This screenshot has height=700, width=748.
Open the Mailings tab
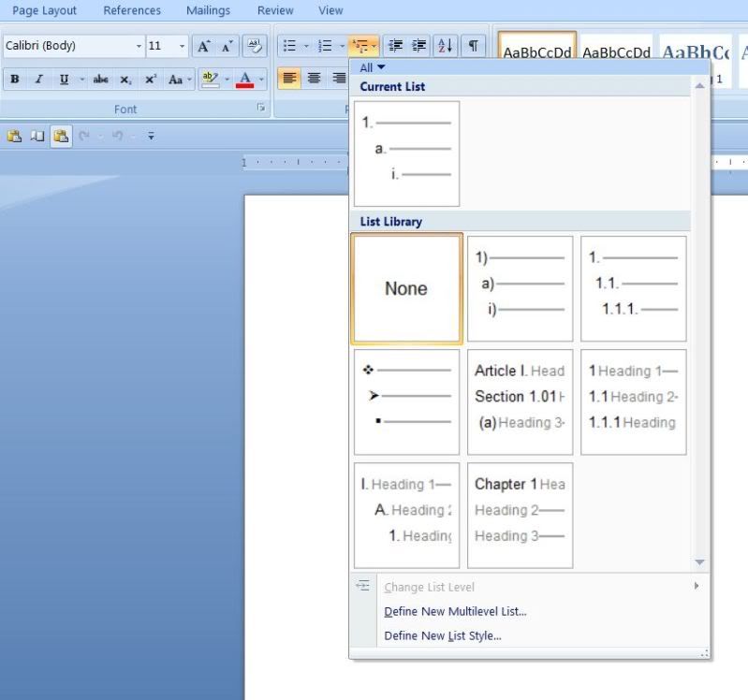208,10
